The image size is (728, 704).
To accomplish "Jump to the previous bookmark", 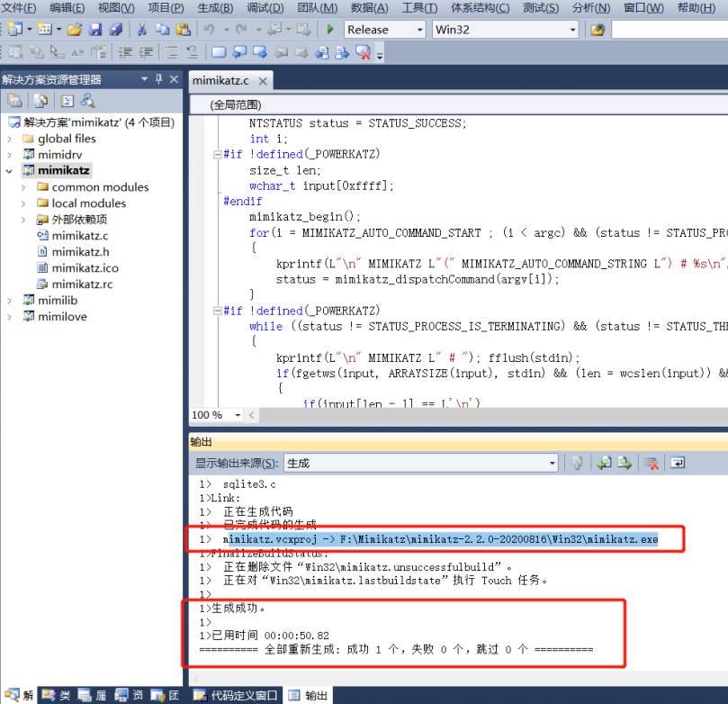I will (239, 52).
